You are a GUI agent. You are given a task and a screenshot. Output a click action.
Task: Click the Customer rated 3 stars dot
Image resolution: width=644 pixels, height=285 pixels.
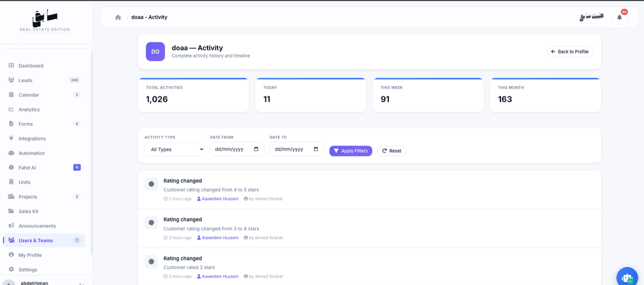point(151,262)
